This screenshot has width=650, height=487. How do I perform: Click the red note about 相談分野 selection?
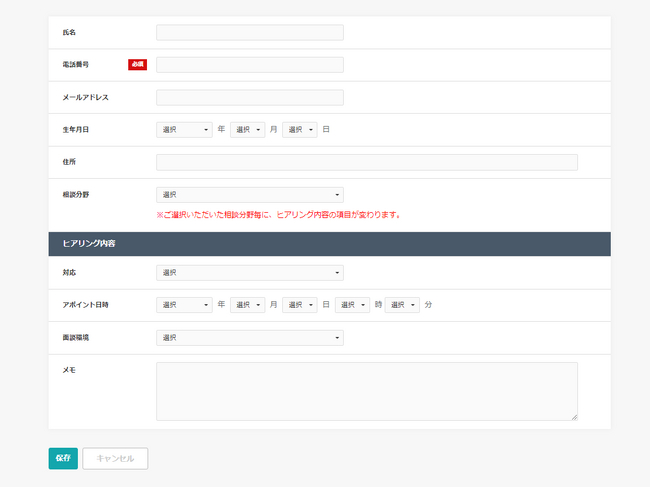pyautogui.click(x=278, y=215)
